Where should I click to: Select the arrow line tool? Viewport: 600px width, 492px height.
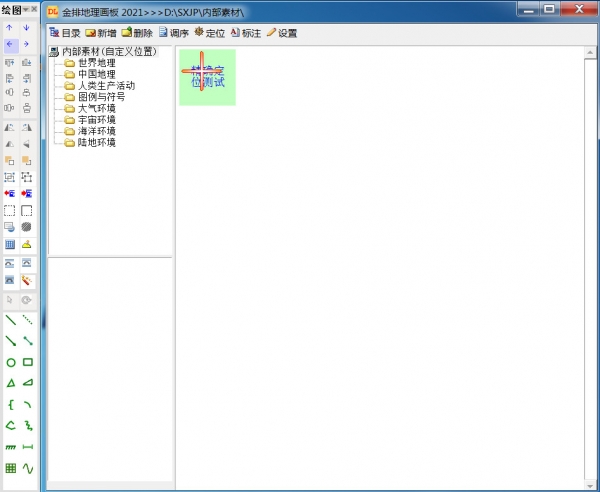[x=11, y=340]
